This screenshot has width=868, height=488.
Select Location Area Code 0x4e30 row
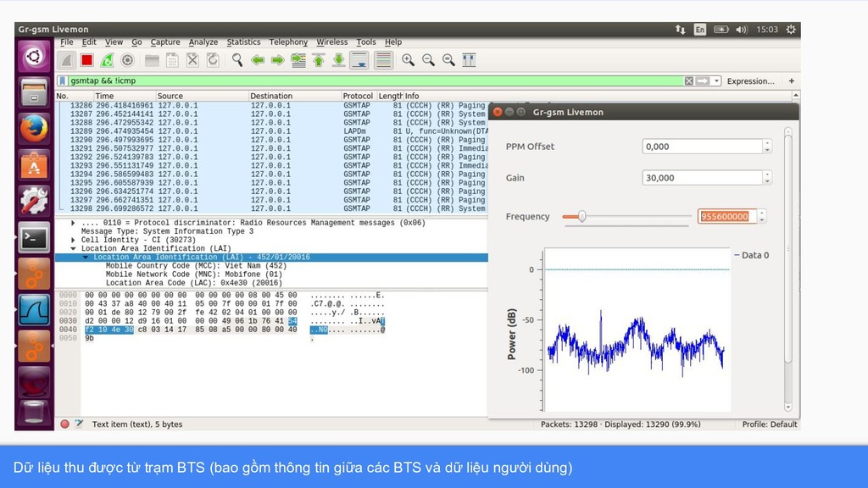(194, 283)
